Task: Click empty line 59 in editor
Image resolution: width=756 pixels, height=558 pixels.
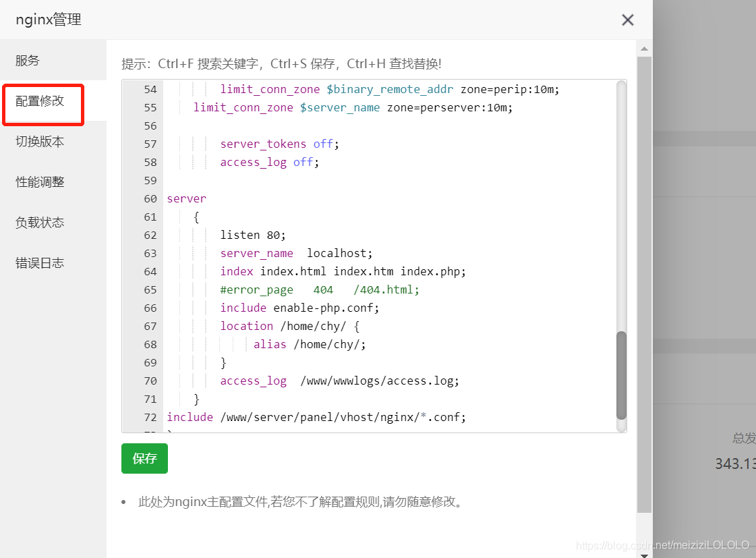Action: coord(390,180)
